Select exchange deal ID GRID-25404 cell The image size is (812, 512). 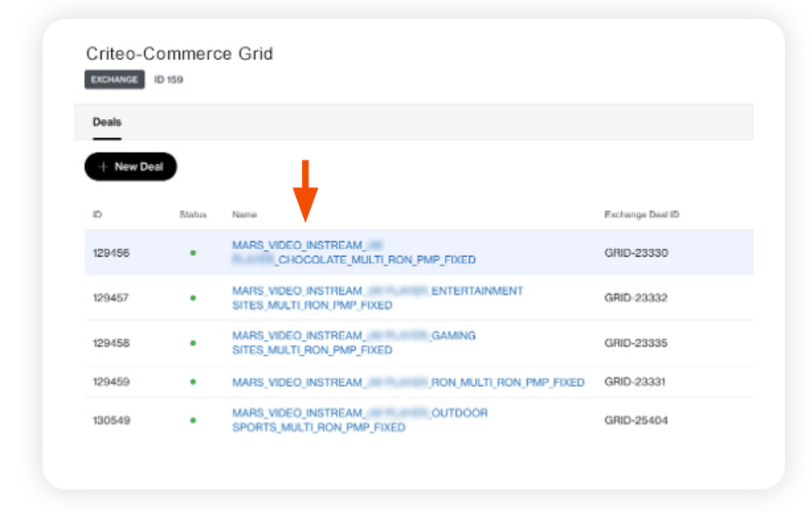(636, 420)
